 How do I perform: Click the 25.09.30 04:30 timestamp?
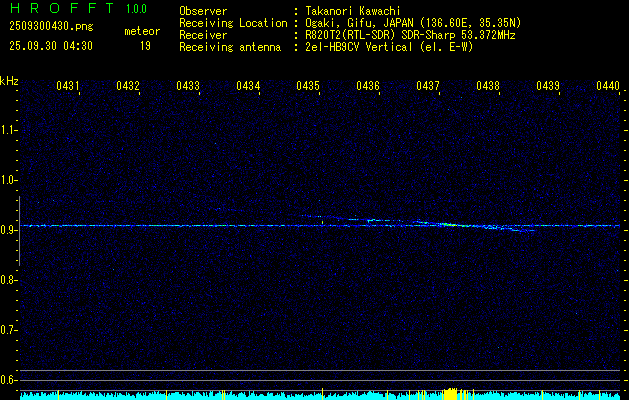50,46
